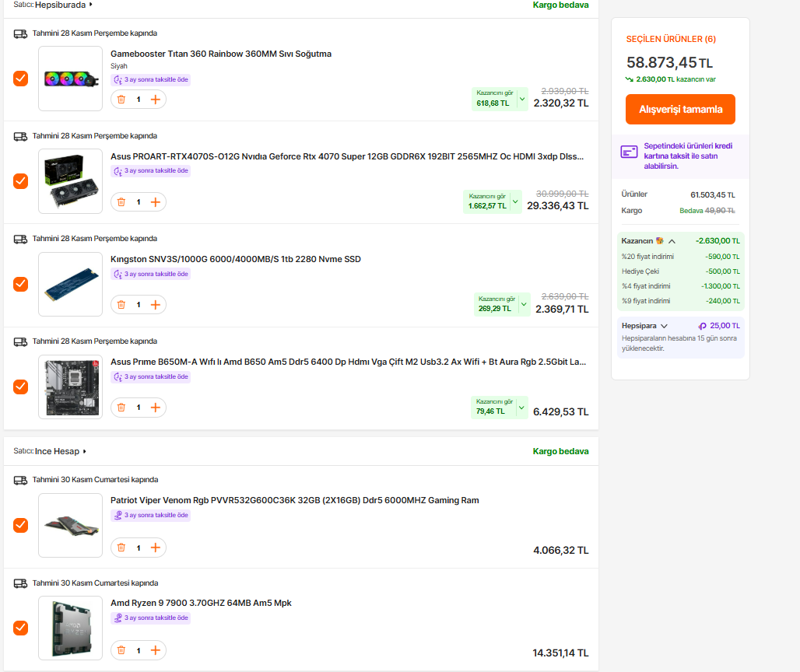Increase Gamebooster Titan quantity with plus icon

[x=156, y=100]
